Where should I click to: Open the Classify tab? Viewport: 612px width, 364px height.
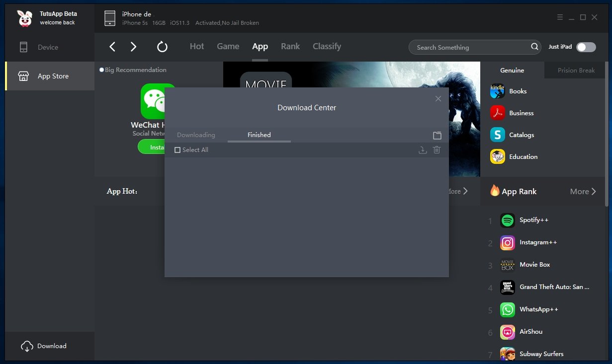coord(327,46)
